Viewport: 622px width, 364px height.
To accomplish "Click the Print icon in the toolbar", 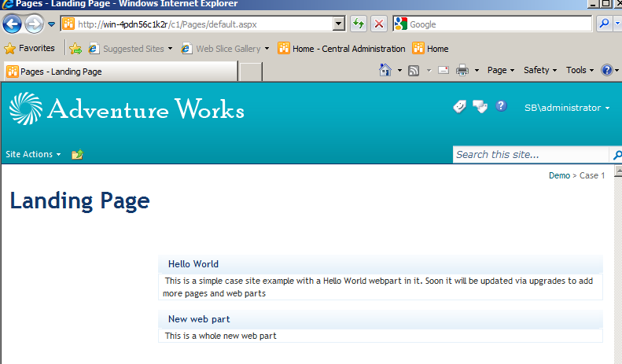I will 462,71.
